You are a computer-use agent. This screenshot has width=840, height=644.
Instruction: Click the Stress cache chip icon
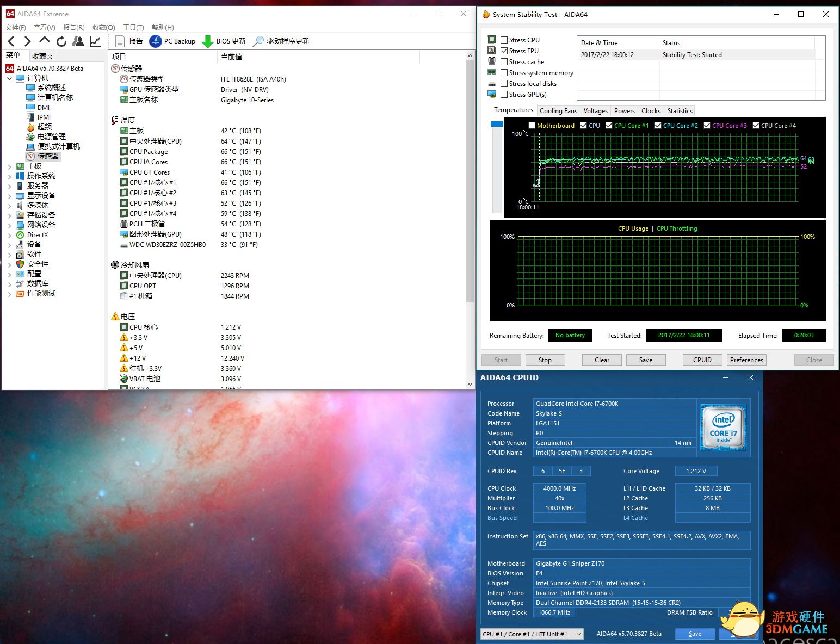click(492, 61)
